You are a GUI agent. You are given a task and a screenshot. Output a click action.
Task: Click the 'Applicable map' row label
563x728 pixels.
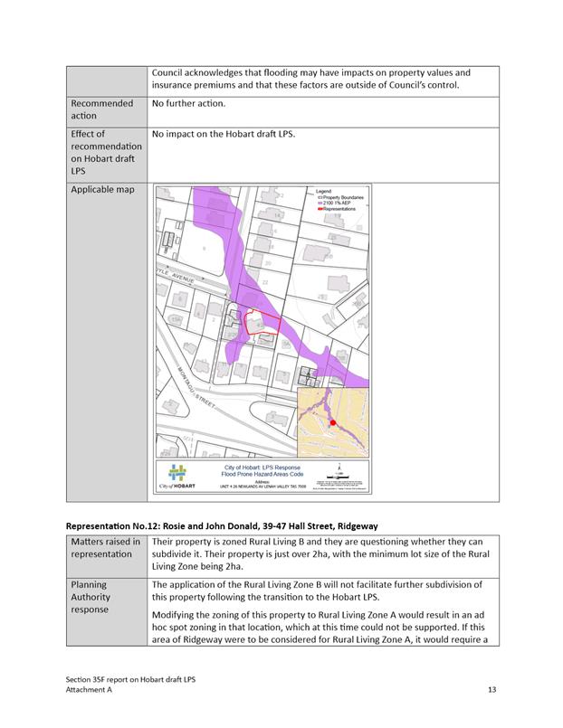(x=102, y=189)
